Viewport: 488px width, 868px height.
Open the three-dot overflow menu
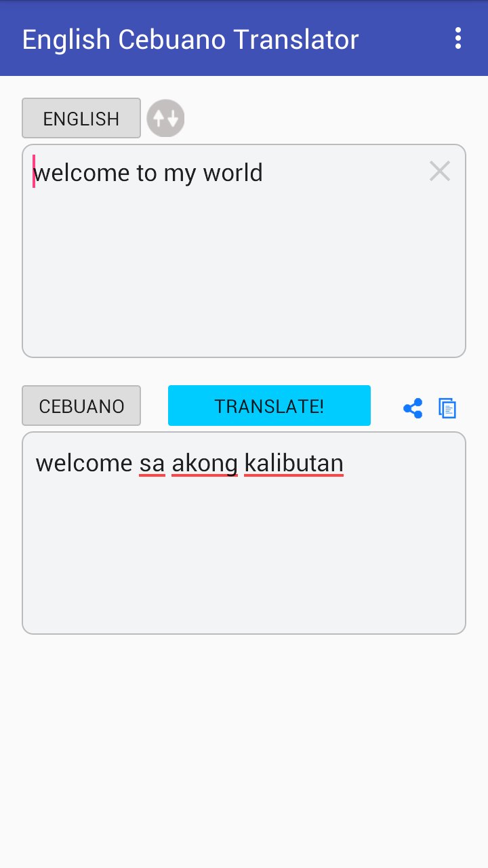[458, 39]
